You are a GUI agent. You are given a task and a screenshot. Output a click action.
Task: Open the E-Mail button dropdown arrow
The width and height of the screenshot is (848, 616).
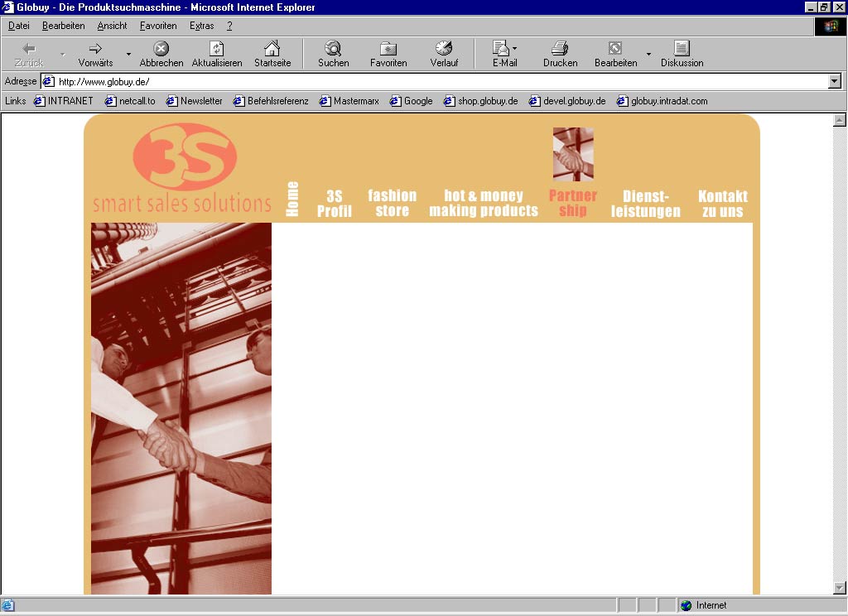tap(514, 49)
